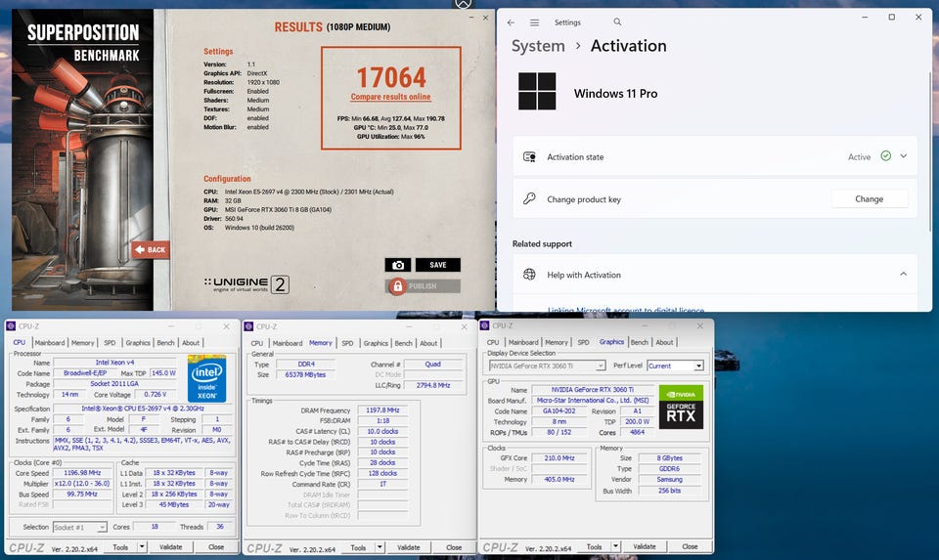Click Close button in left CPU-Z window
939x560 pixels.
point(216,547)
